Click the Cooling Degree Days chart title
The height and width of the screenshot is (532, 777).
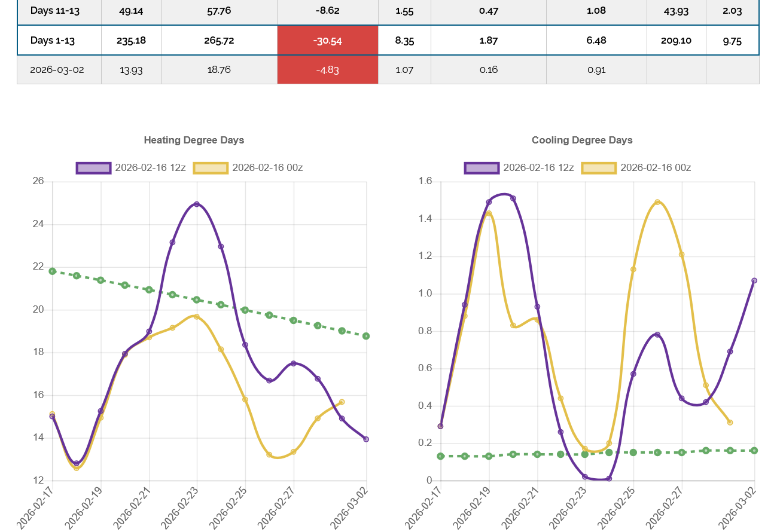(582, 140)
